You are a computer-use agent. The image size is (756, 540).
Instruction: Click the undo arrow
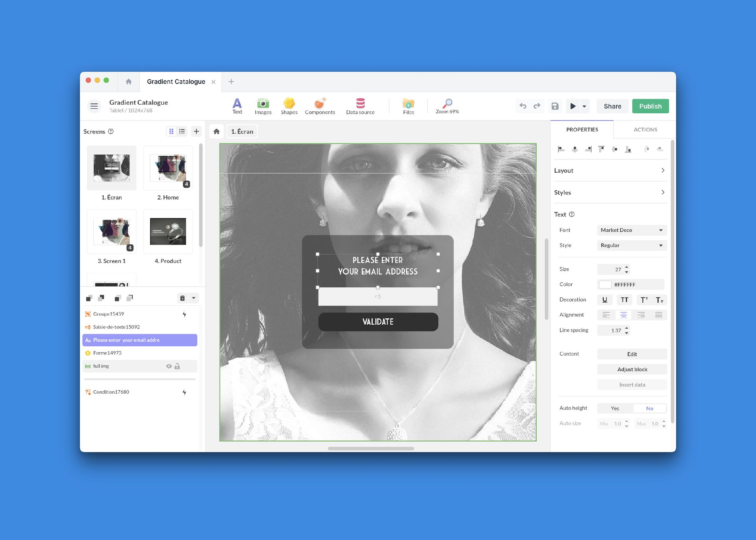523,106
